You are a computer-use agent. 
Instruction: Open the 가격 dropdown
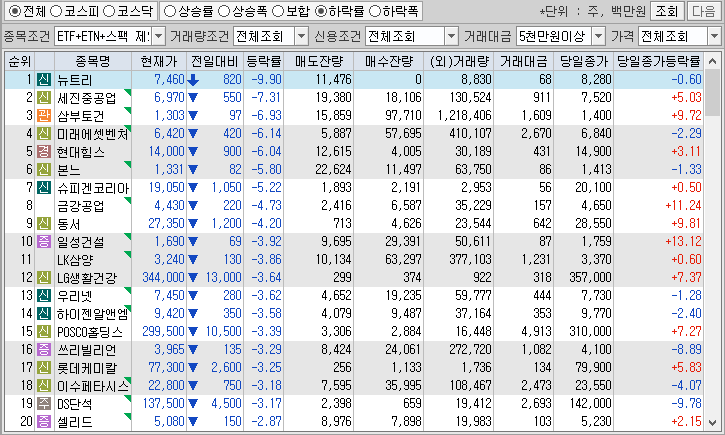(714, 36)
